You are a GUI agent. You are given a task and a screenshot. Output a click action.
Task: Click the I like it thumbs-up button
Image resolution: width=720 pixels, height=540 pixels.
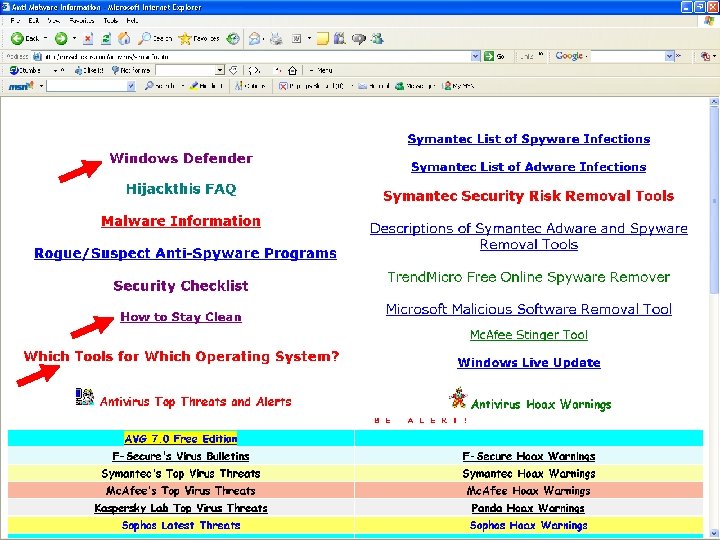(x=89, y=70)
